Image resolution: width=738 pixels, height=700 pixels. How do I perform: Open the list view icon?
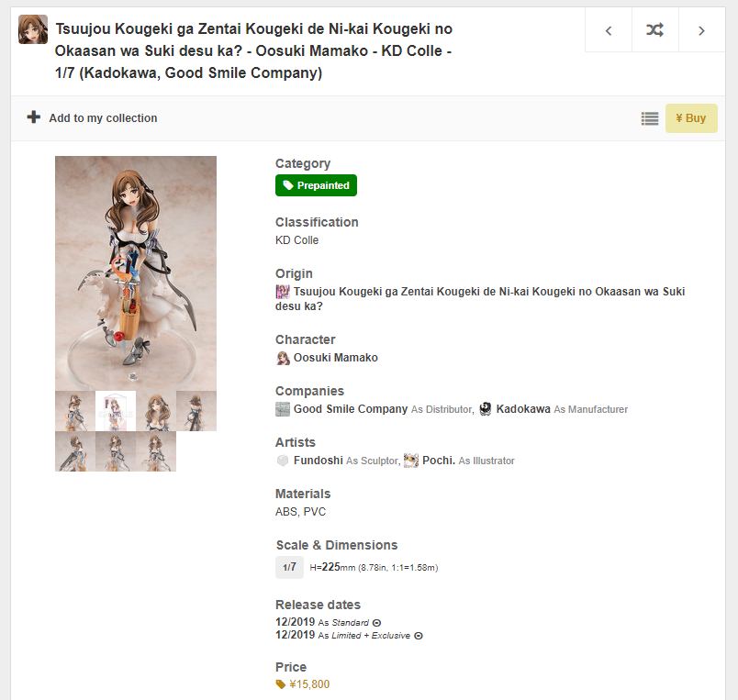(650, 118)
